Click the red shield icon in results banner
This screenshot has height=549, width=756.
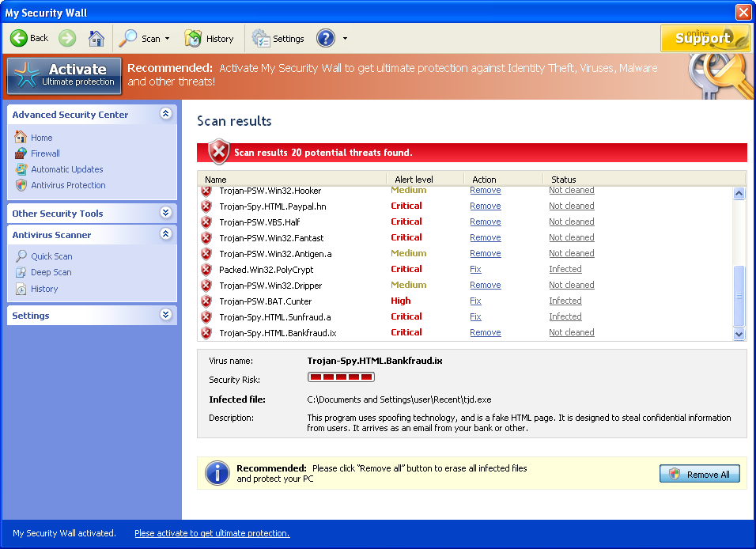coord(219,151)
